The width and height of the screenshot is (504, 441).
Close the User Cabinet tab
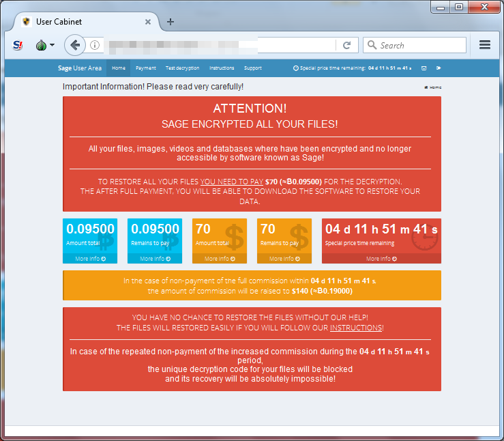point(148,21)
